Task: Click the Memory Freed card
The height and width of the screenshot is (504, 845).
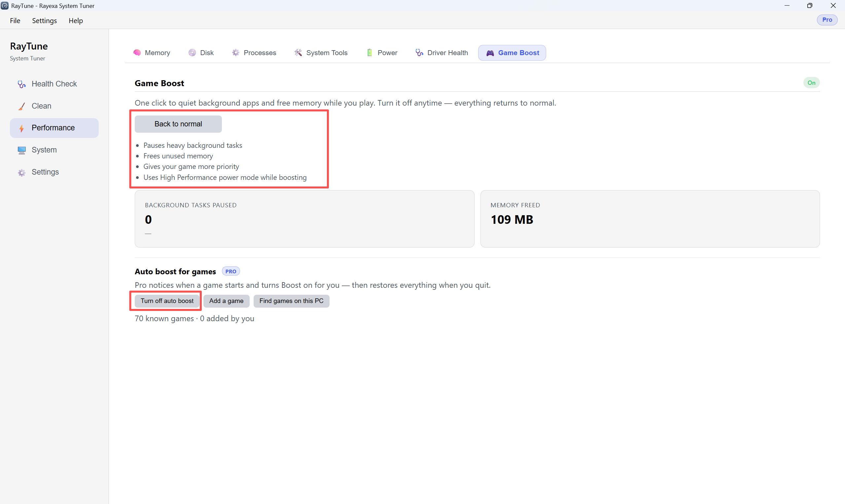Action: [x=650, y=219]
